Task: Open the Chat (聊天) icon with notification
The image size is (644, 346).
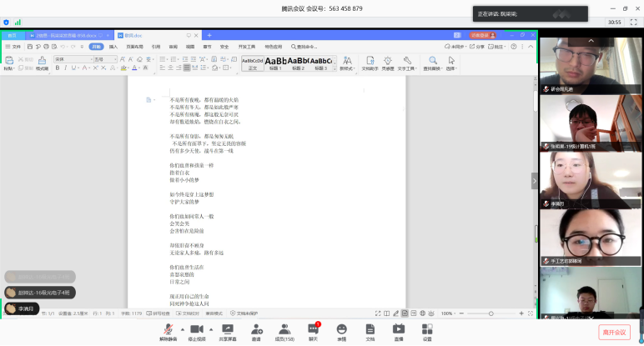Action: click(x=313, y=329)
